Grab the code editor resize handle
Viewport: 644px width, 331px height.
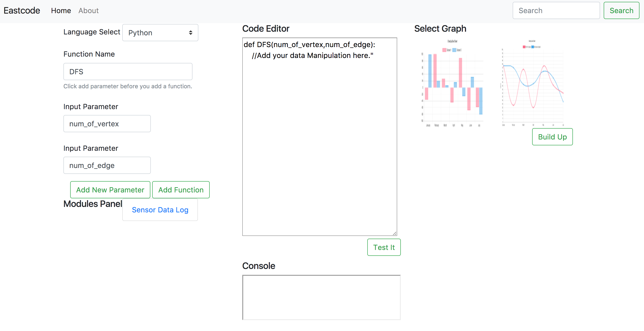coord(394,233)
